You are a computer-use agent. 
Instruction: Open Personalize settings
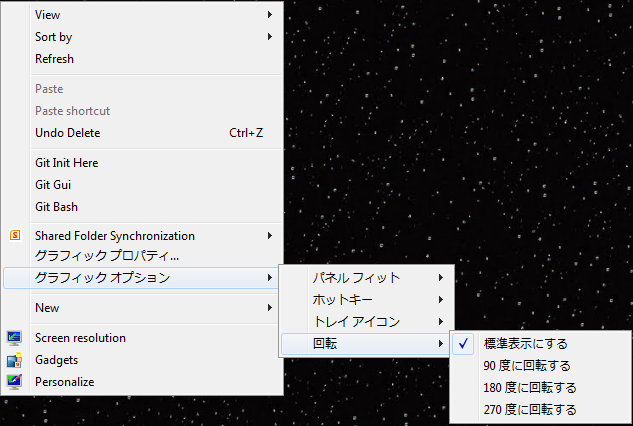click(142, 382)
